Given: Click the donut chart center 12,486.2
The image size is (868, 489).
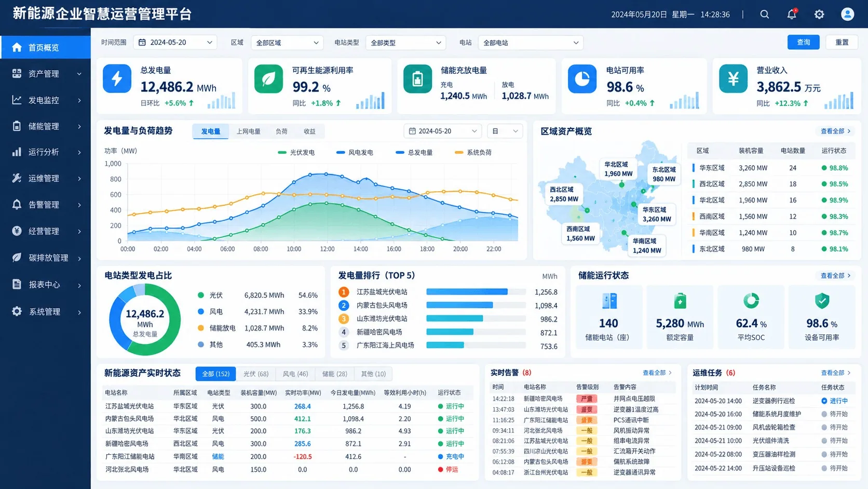Looking at the screenshot, I should pyautogui.click(x=145, y=314).
